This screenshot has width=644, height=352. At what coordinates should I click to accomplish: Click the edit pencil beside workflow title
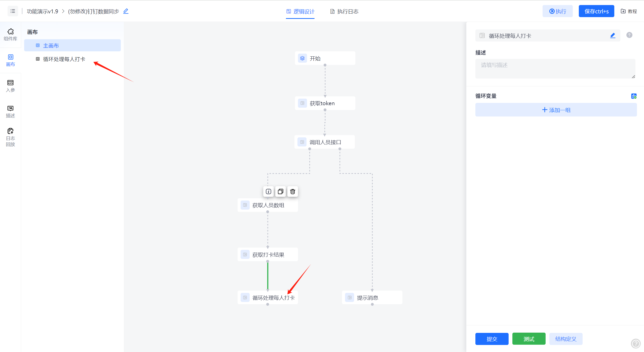coord(126,11)
